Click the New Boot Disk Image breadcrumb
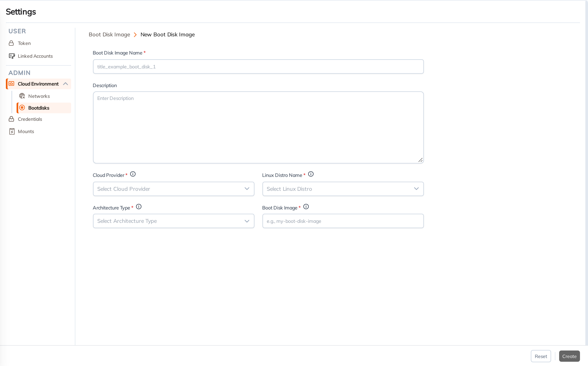The height and width of the screenshot is (366, 588). click(x=168, y=34)
